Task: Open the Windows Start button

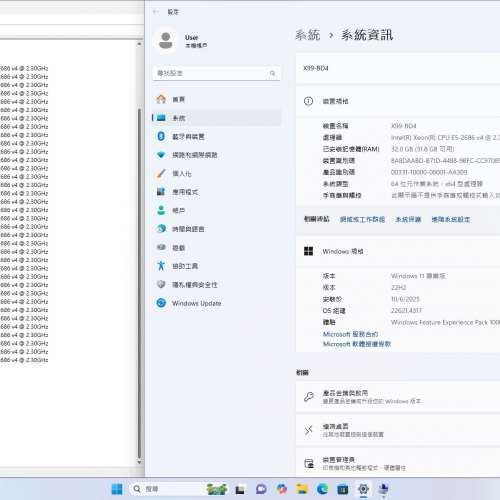Action: pyautogui.click(x=117, y=489)
